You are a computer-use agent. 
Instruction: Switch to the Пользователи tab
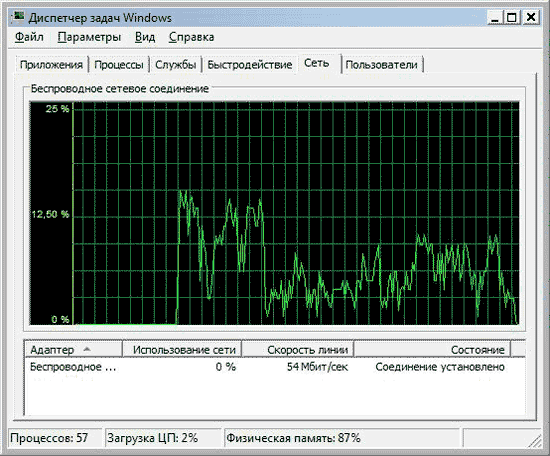coord(382,65)
